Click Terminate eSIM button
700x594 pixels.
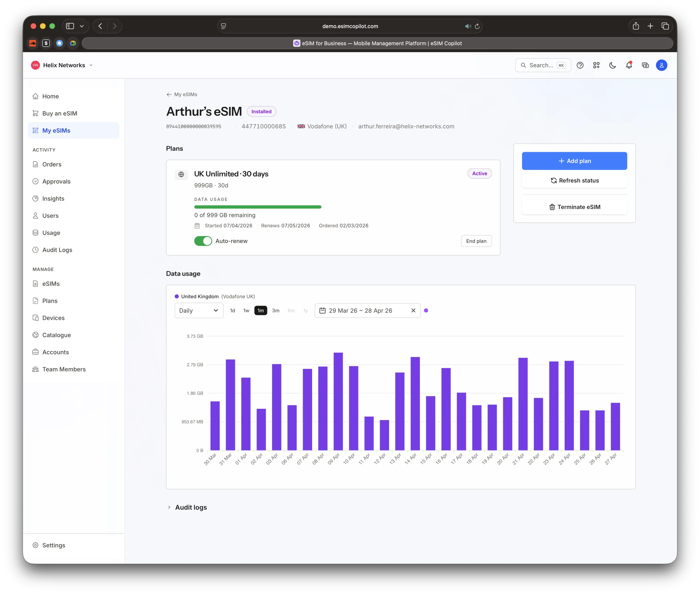574,207
